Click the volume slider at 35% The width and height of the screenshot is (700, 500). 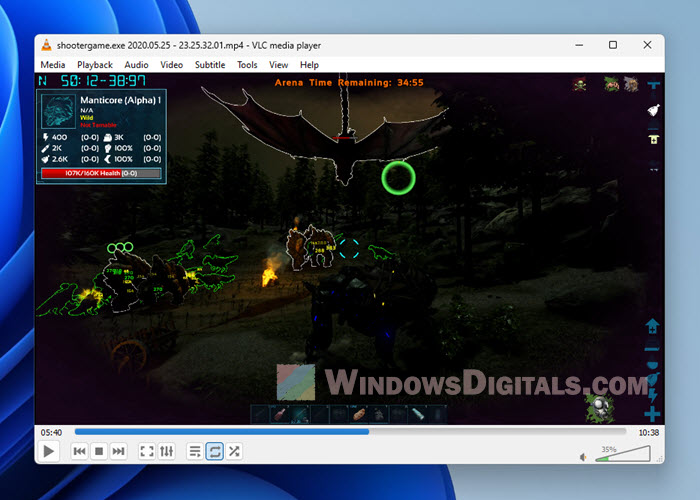pos(623,454)
